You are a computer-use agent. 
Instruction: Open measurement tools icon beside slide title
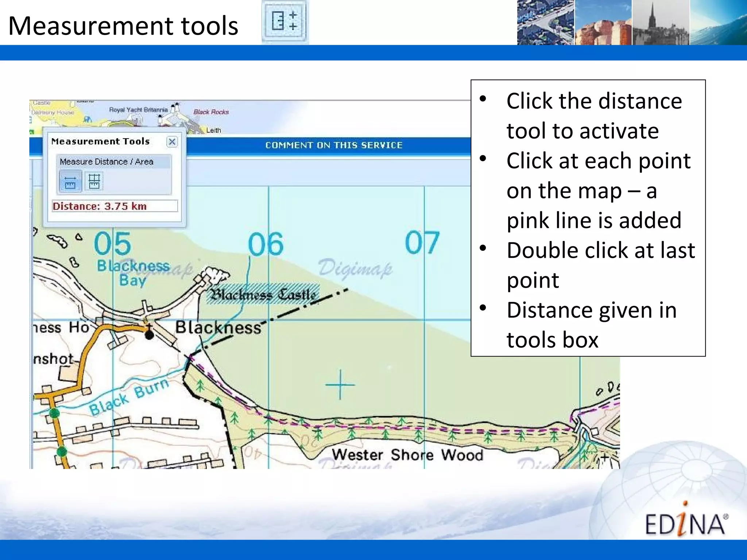[285, 22]
